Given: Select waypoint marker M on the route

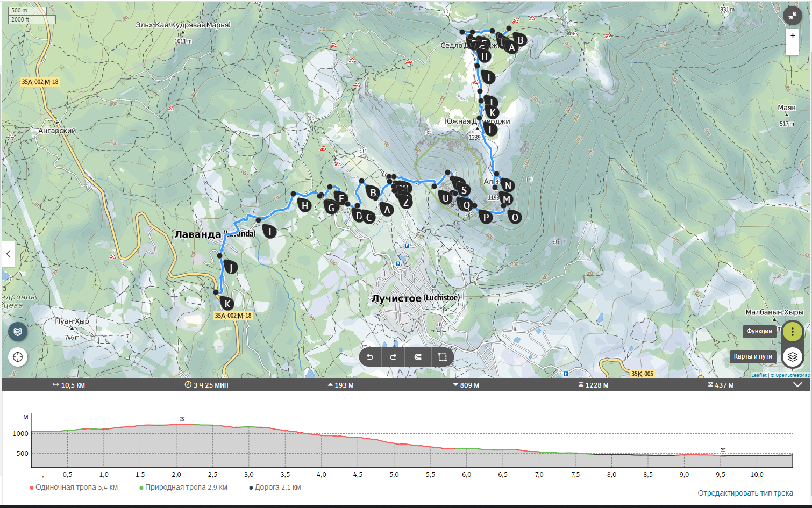Looking at the screenshot, I should point(505,199).
